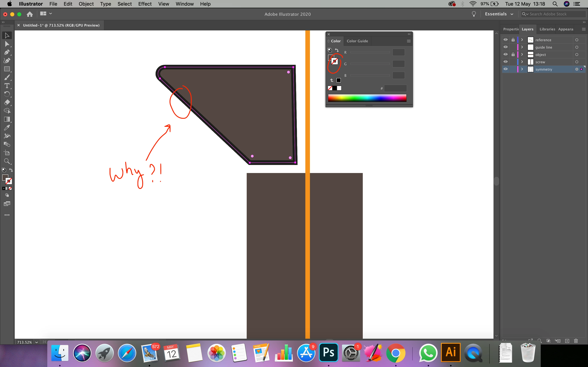This screenshot has width=588, height=367.
Task: Switch to the Color Guide tab
Action: pyautogui.click(x=357, y=41)
